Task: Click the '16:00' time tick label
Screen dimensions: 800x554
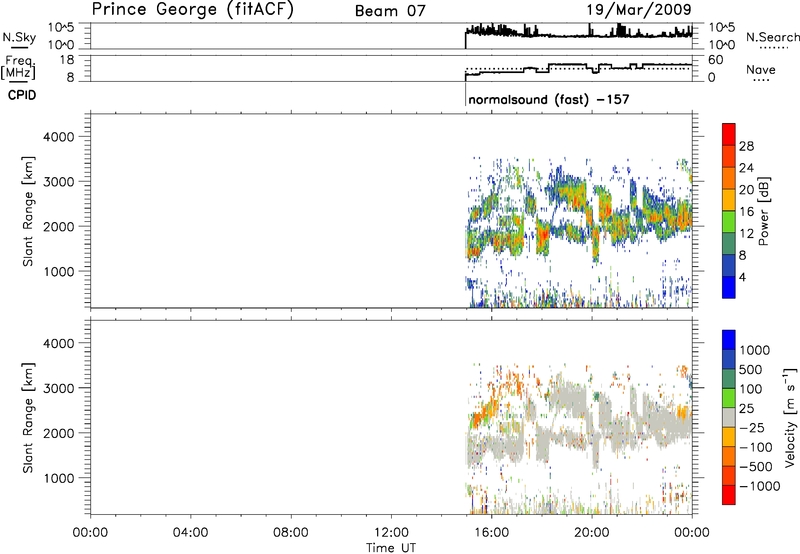Action: [491, 533]
